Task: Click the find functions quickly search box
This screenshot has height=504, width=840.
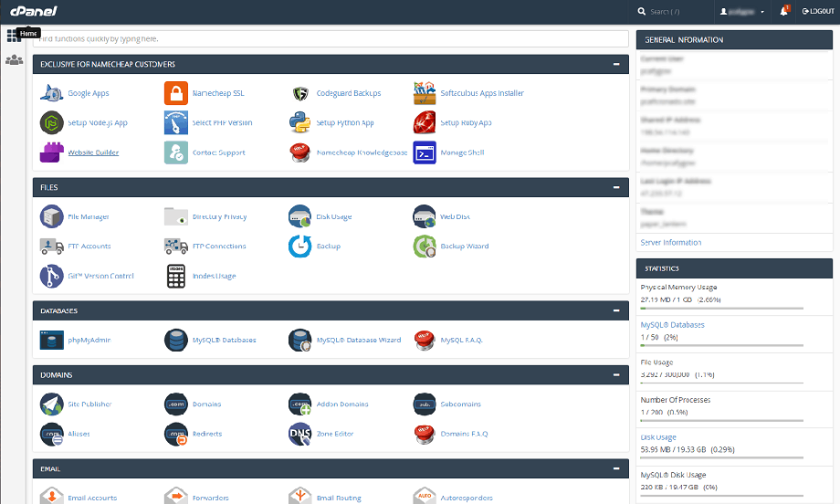Action: click(331, 39)
